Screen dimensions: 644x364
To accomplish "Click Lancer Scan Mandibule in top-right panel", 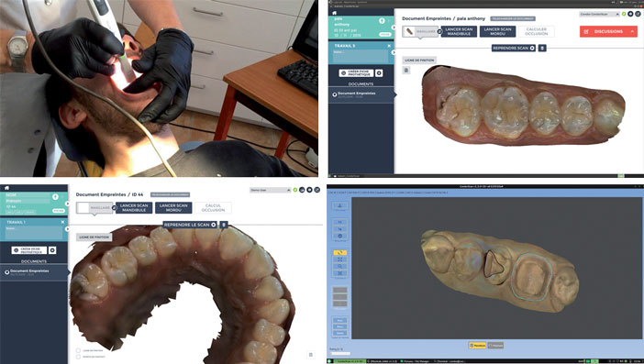I will 459,31.
